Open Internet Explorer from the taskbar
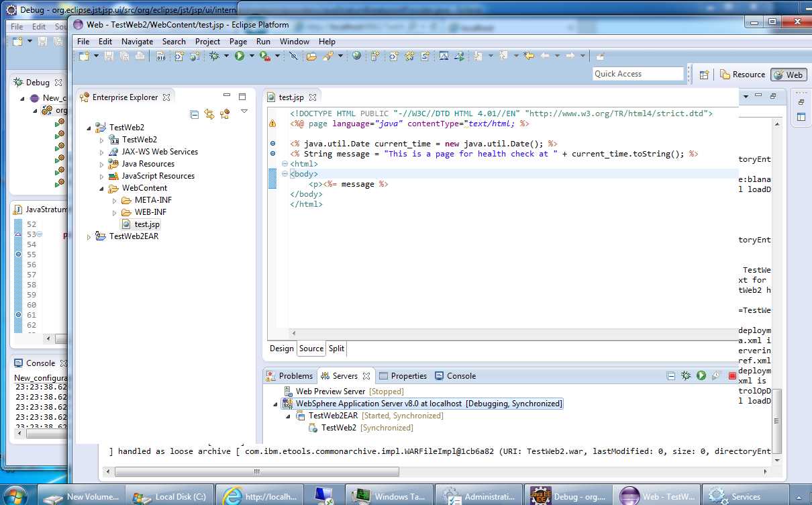The width and height of the screenshot is (812, 505). click(261, 496)
